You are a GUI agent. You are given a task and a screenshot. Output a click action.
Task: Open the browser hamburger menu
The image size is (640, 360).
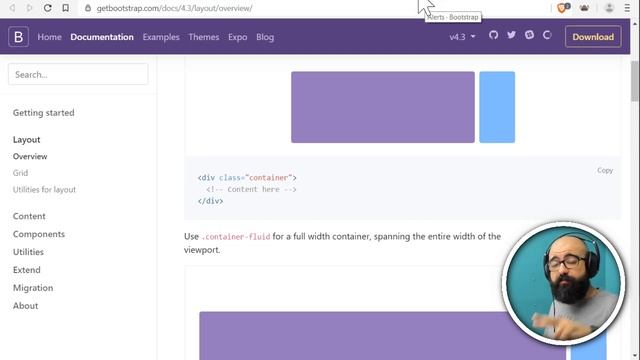(627, 8)
